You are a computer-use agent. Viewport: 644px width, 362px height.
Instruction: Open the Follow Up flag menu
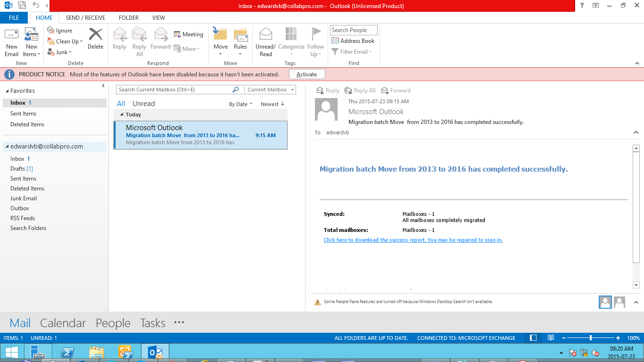point(316,42)
